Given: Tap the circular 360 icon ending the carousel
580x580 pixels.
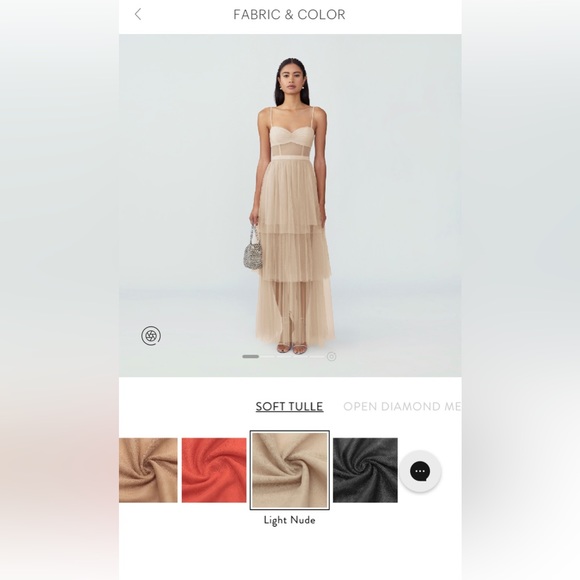Looking at the screenshot, I should [x=331, y=357].
